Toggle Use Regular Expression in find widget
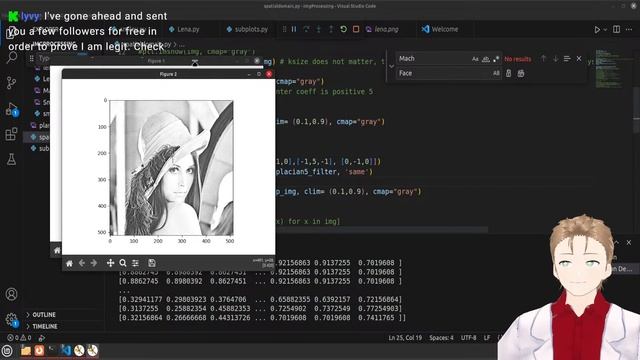Screen dimensions: 640x360 click(496, 59)
